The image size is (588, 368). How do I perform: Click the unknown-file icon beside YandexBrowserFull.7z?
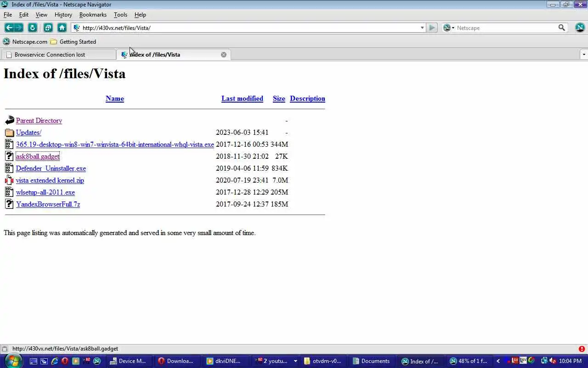(9, 204)
